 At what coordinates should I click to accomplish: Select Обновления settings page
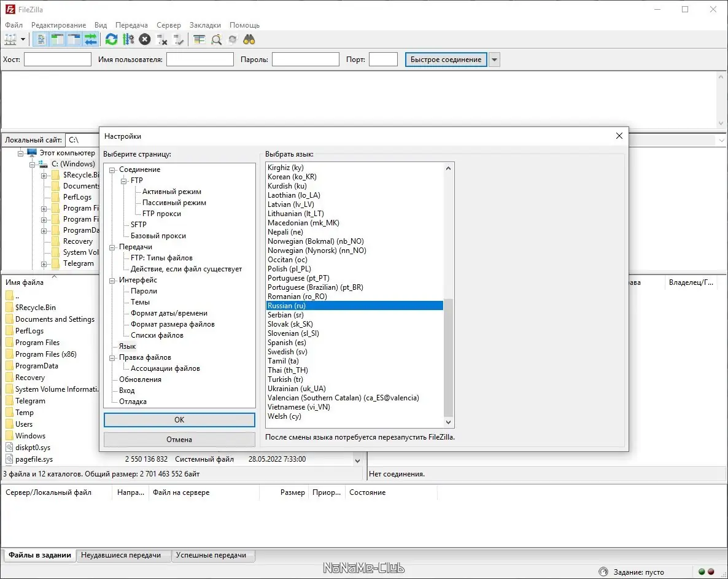[x=140, y=379]
